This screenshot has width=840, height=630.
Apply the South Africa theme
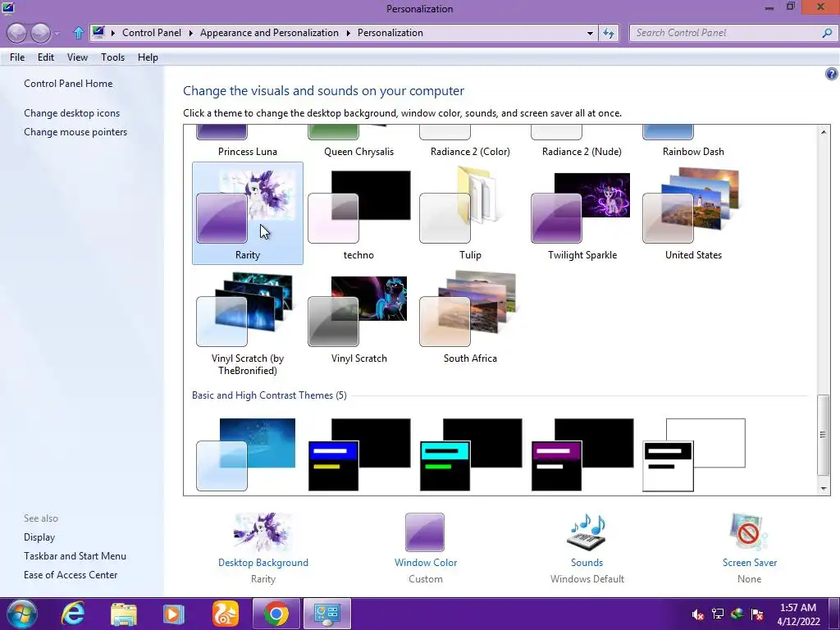470,317
